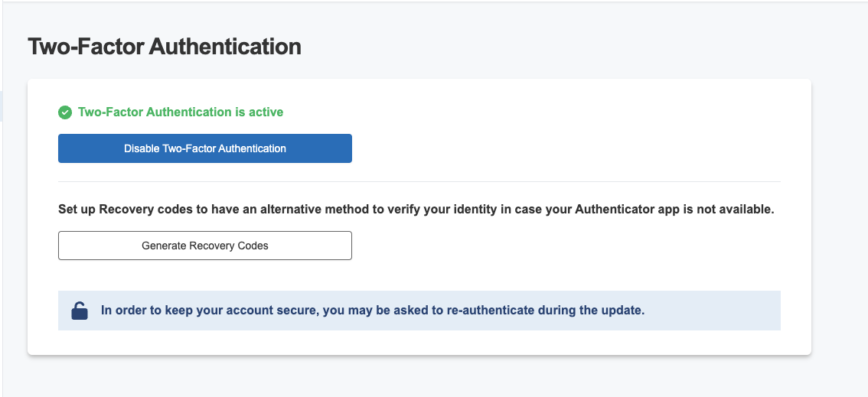Viewport: 868px width, 397px height.
Task: Generate Recovery Codes
Action: click(205, 246)
